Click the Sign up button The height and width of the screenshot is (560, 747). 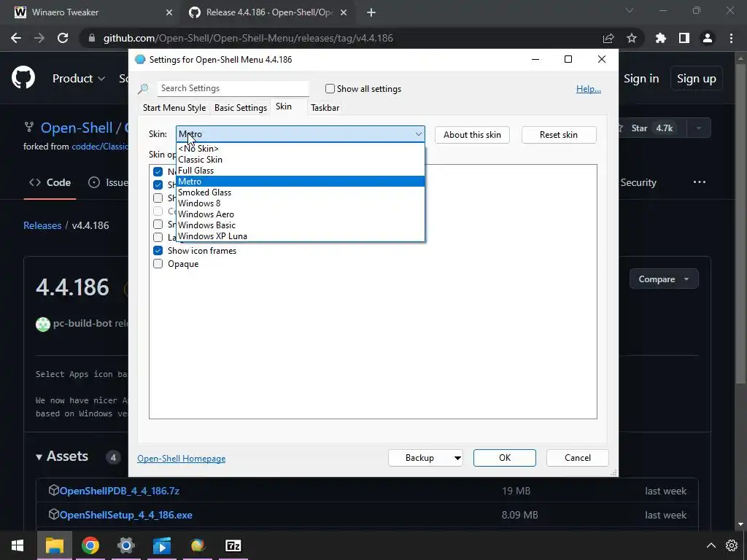(697, 79)
